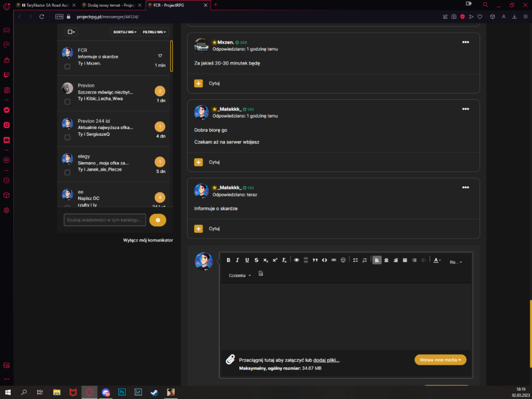Open Facebook Messenger in the Opera sidebar
This screenshot has width=532, height=399.
[6, 110]
